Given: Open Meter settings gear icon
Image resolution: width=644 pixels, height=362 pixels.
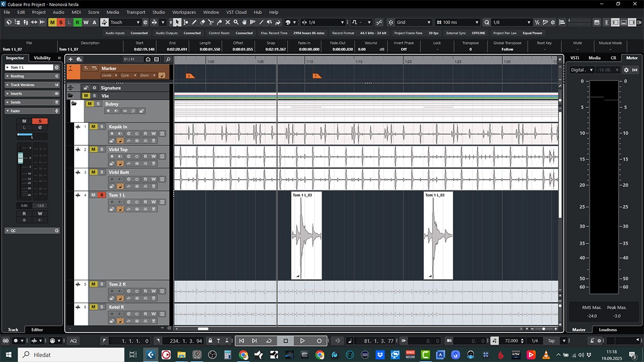Looking at the screenshot, I should pyautogui.click(x=626, y=70).
